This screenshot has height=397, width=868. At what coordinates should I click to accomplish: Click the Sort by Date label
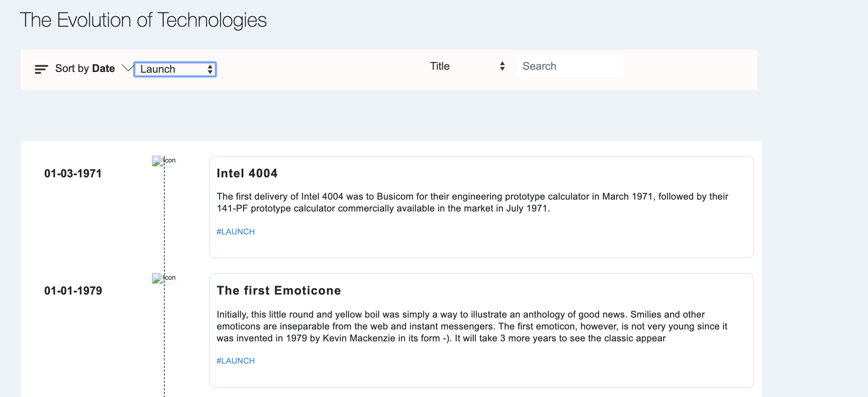[x=85, y=69]
